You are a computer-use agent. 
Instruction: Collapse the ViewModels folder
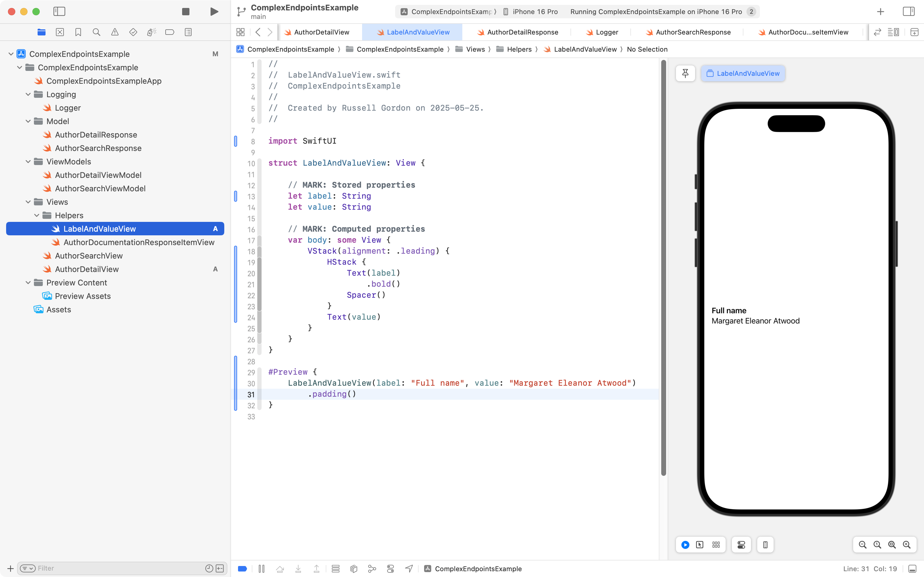pos(28,161)
